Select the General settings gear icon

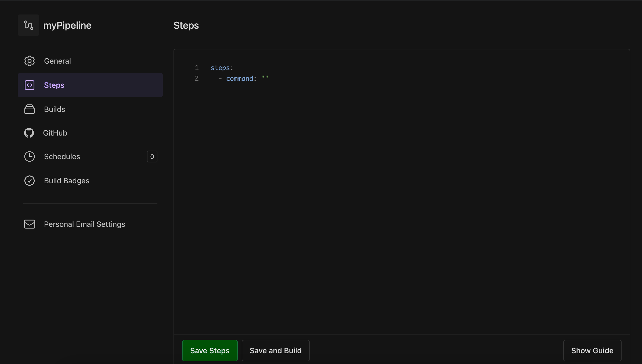(30, 61)
